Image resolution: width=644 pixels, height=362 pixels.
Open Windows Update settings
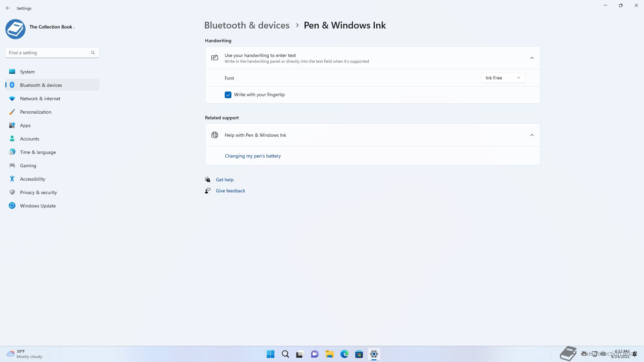(x=52, y=206)
